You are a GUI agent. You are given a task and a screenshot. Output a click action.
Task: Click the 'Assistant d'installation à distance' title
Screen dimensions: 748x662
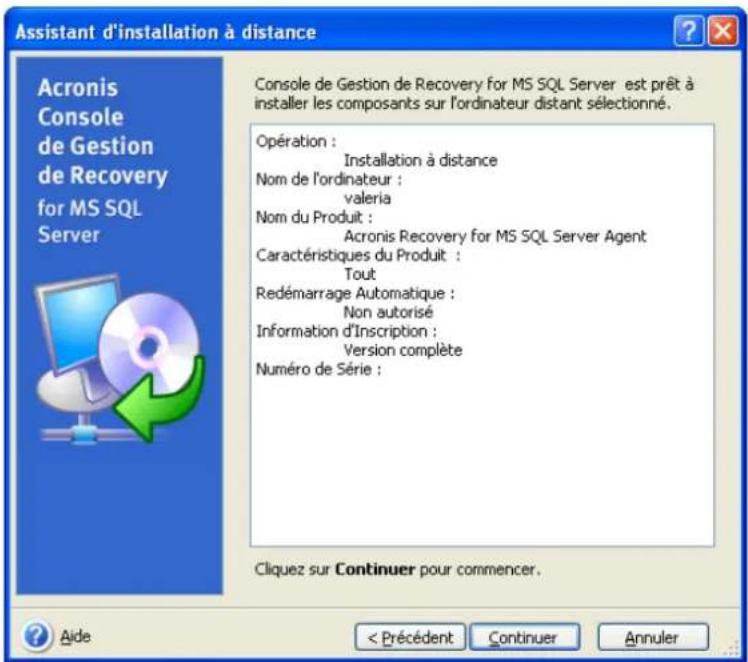coord(166,32)
